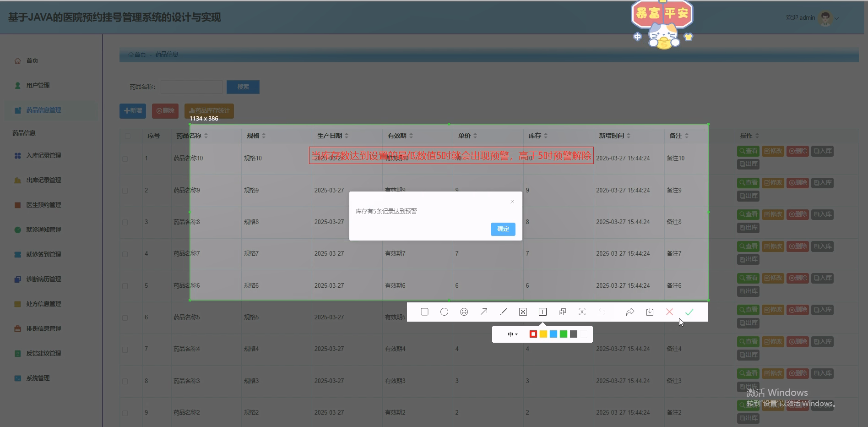Click the undo icon in screenshot toolbar
The image size is (868, 427).
602,312
